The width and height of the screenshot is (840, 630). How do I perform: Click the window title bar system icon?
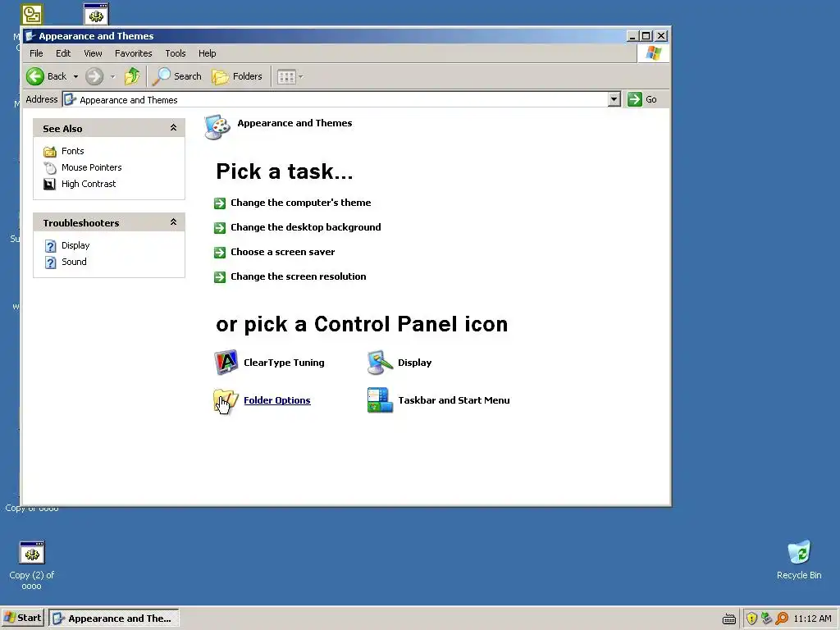click(30, 36)
